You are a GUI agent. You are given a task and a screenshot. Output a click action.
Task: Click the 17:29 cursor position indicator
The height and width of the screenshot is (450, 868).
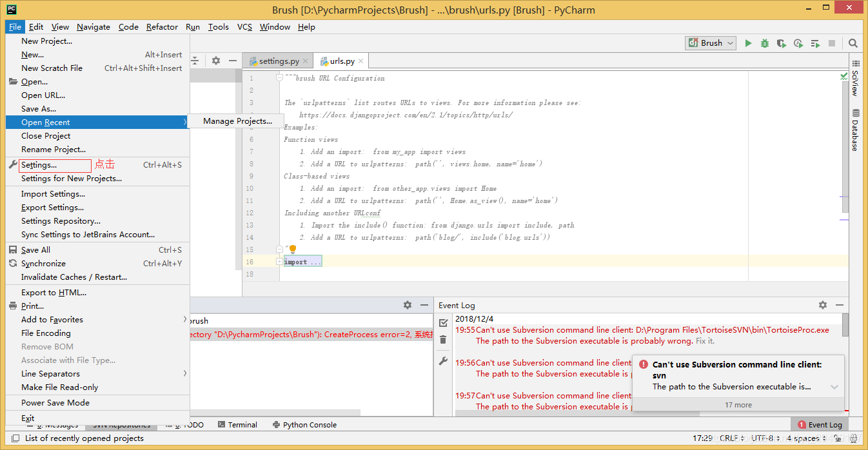click(702, 438)
